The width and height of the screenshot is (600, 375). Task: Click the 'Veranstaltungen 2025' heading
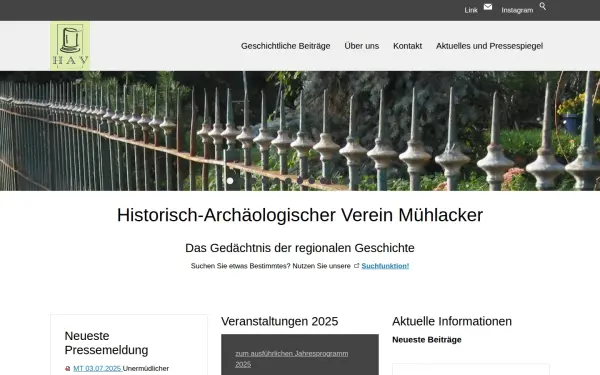[280, 321]
